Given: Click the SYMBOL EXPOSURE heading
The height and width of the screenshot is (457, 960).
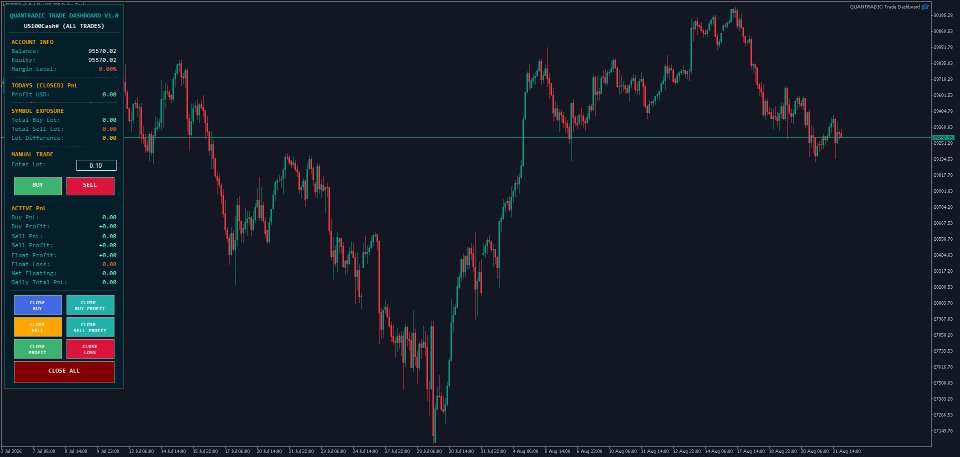Looking at the screenshot, I should coord(37,111).
